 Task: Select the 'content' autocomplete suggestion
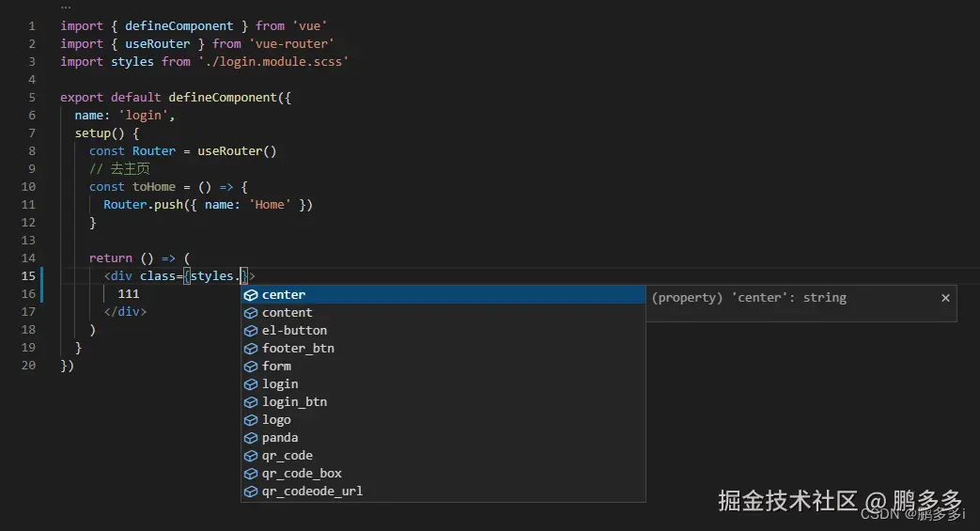(x=443, y=313)
